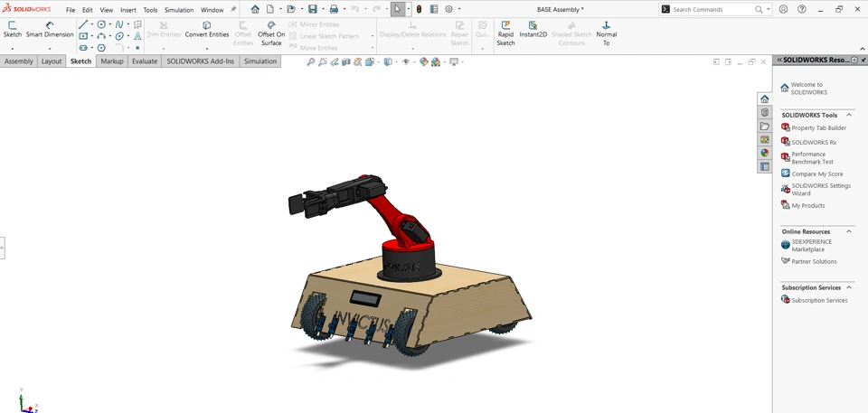
Task: Switch to the Evaluate tab
Action: pyautogui.click(x=145, y=61)
